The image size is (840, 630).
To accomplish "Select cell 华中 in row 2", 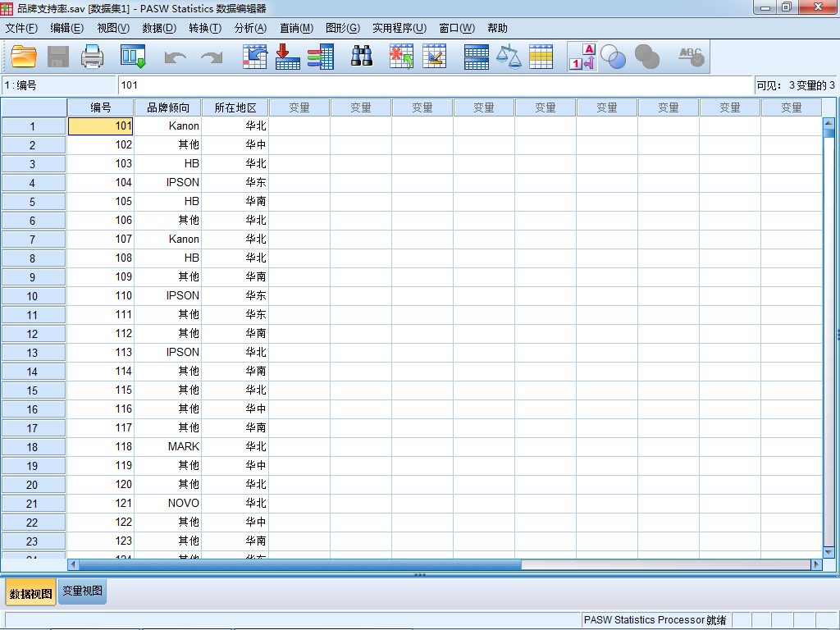I will coord(235,144).
